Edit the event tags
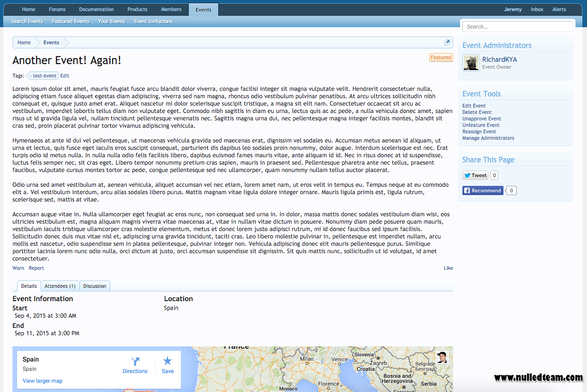This screenshot has height=392, width=587. click(x=65, y=76)
